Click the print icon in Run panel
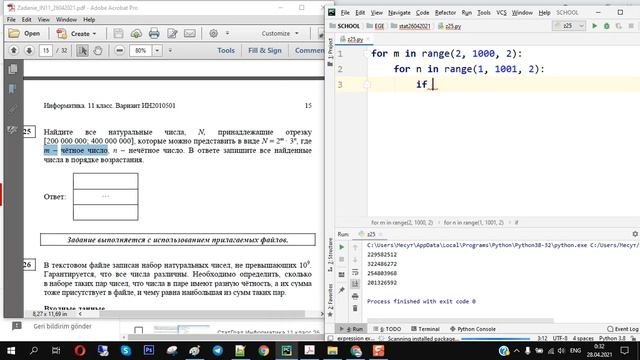Viewport: 640px width, 360px height. click(355, 296)
